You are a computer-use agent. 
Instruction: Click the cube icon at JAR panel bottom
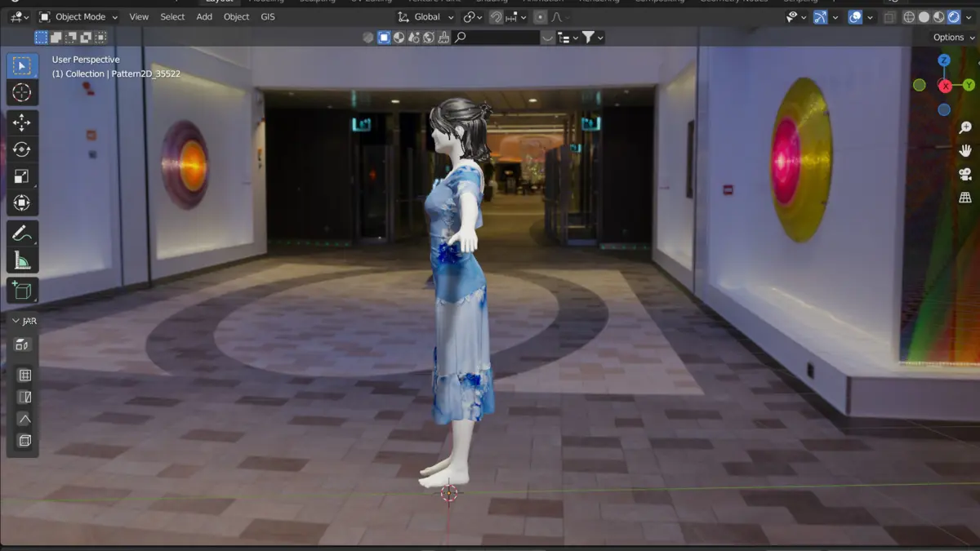coord(24,441)
